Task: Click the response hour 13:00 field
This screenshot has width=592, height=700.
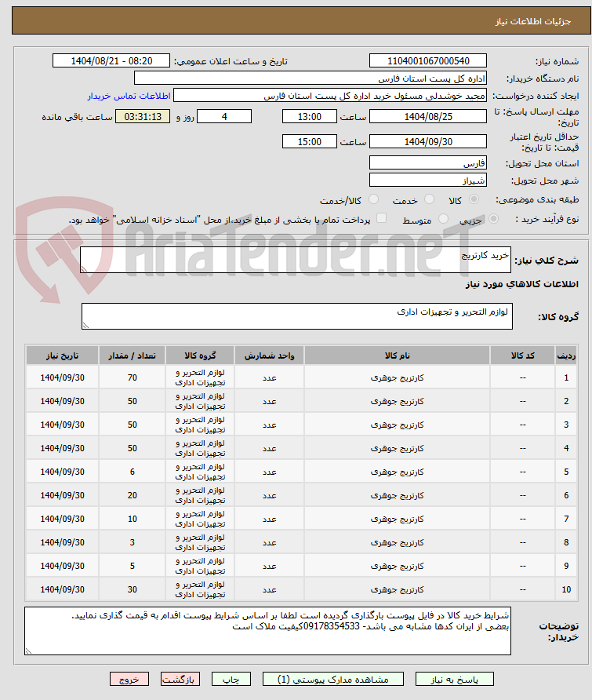Action: [x=309, y=116]
